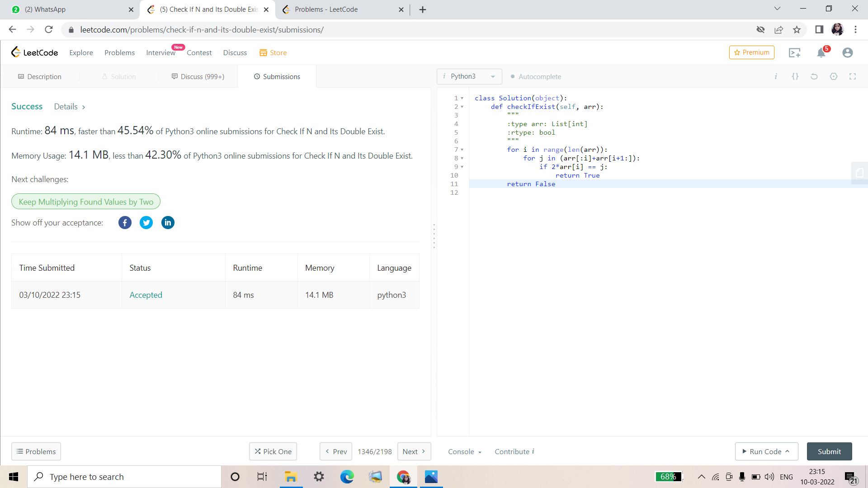Image resolution: width=868 pixels, height=488 pixels.
Task: Click the panel divider drag handle
Action: coord(434,236)
